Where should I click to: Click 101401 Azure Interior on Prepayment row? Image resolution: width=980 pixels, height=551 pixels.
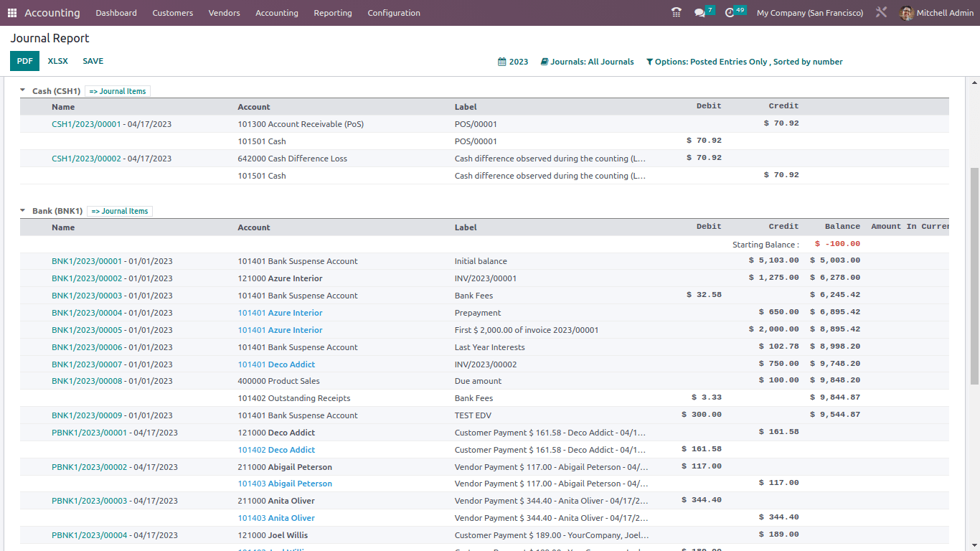point(280,313)
